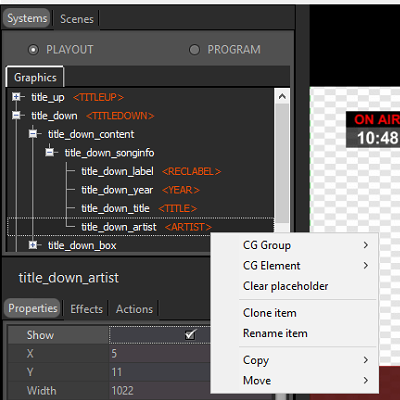Open the Copy submenu arrow
Image resolution: width=400 pixels, height=400 pixels.
tap(366, 360)
